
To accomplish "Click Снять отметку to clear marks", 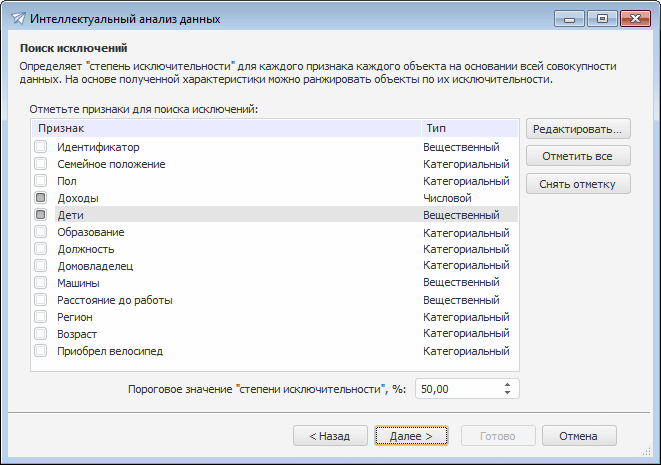I will (x=578, y=183).
